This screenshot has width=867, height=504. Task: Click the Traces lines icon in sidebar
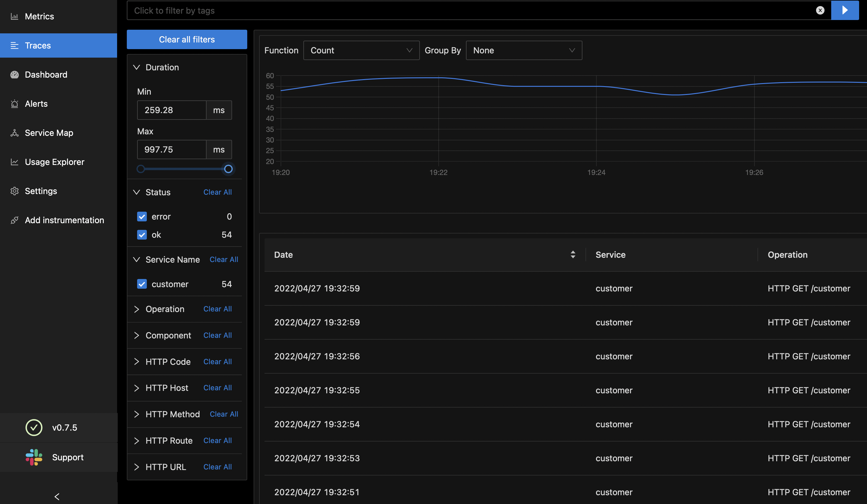tap(15, 45)
